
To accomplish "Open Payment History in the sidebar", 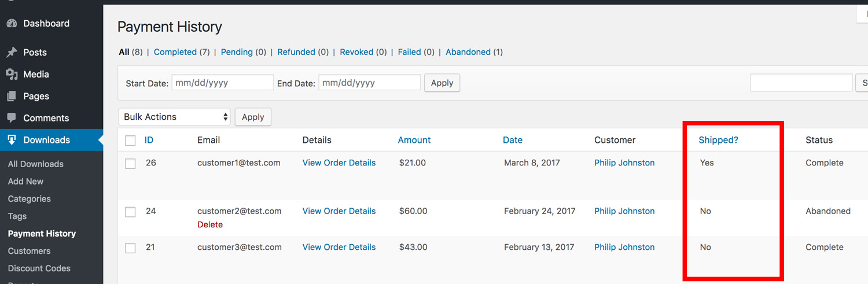I will [x=42, y=234].
